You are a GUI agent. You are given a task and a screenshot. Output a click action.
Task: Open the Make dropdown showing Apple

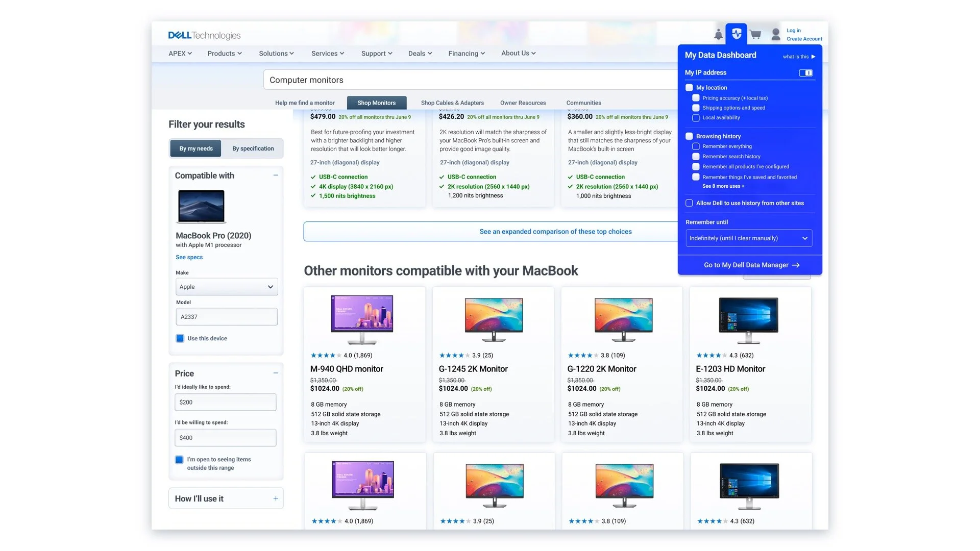[227, 287]
